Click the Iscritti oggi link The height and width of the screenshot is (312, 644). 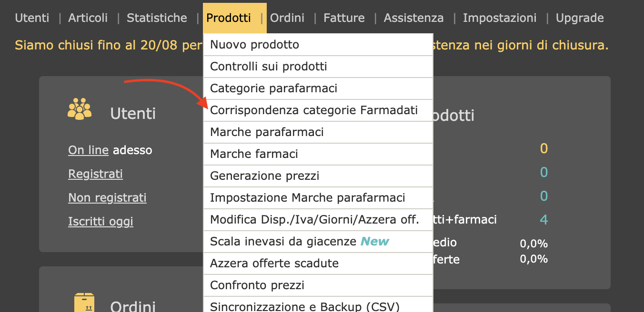coord(101,222)
